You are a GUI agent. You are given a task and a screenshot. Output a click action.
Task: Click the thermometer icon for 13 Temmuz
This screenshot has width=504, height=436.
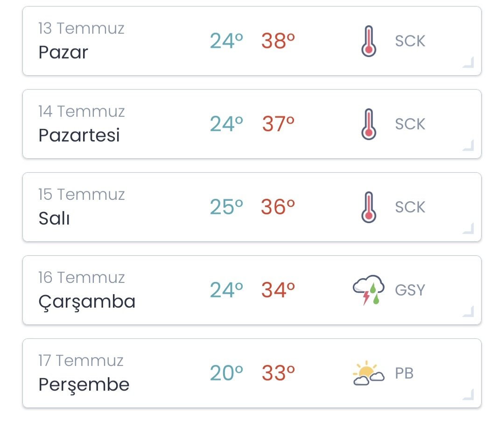[x=369, y=41]
